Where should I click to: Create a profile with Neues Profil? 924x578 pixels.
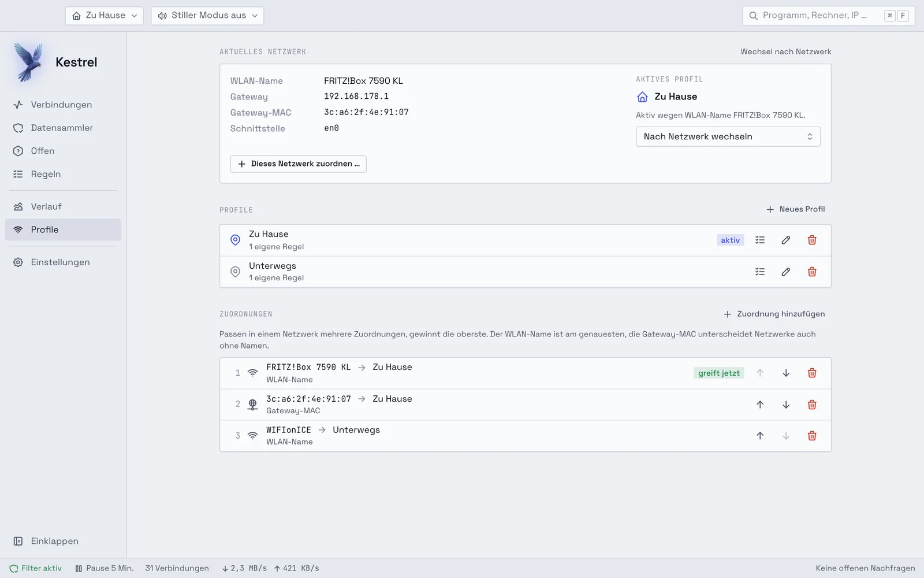pos(796,209)
